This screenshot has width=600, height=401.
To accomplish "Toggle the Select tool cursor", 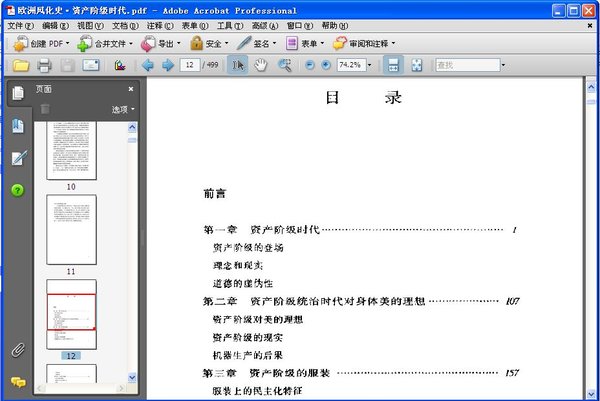I will (238, 65).
